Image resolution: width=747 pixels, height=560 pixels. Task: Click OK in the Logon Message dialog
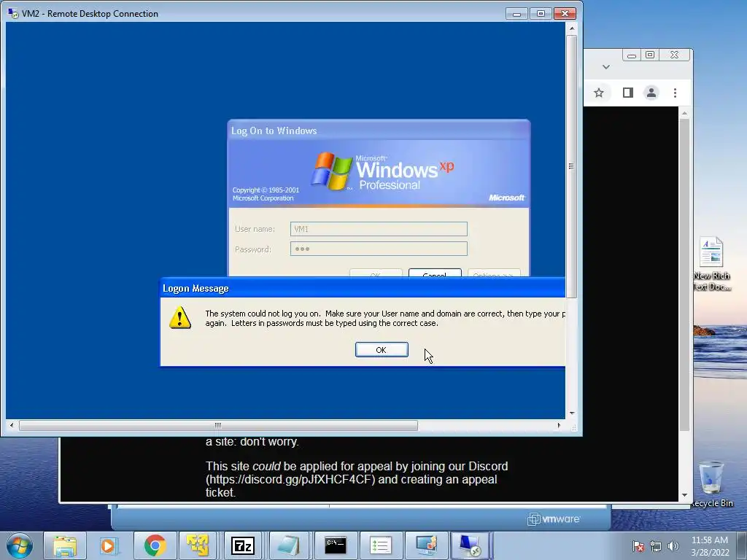(x=381, y=349)
